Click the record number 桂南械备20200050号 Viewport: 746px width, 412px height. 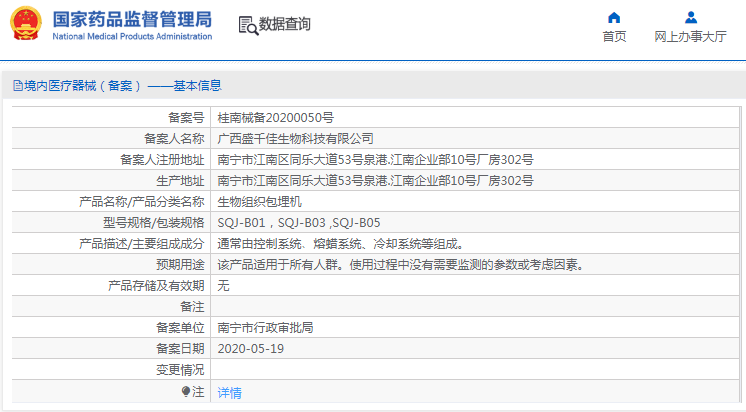point(276,117)
